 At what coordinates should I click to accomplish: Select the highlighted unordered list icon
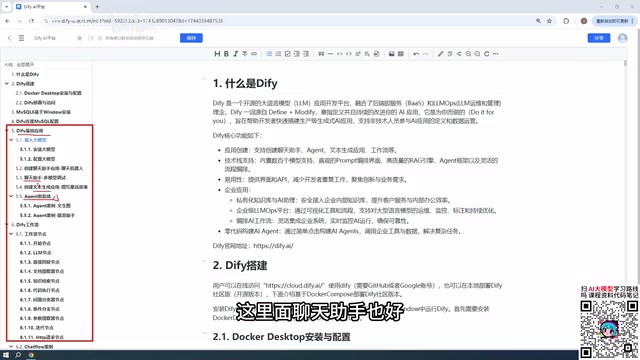coord(269,54)
